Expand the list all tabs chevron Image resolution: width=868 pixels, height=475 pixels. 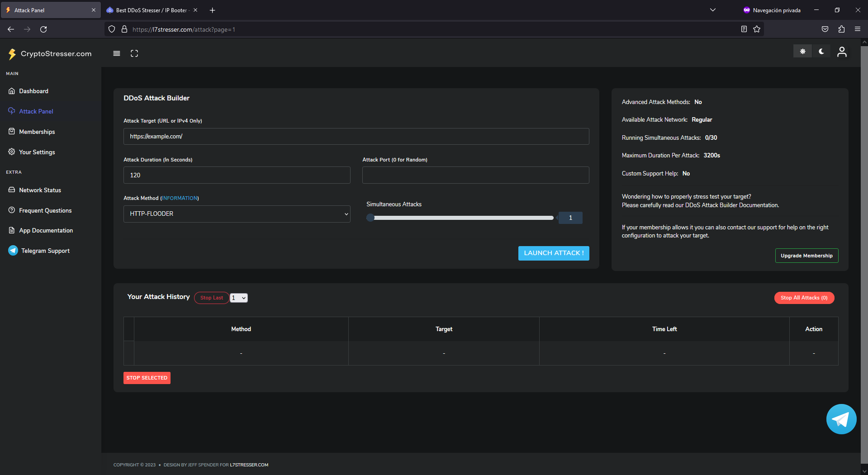click(x=712, y=10)
